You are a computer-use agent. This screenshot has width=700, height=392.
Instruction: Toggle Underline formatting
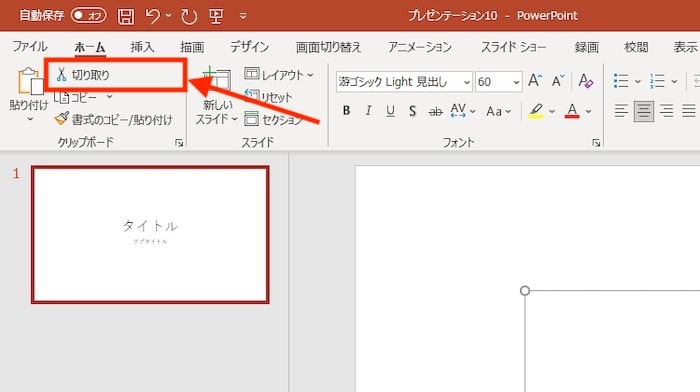390,111
